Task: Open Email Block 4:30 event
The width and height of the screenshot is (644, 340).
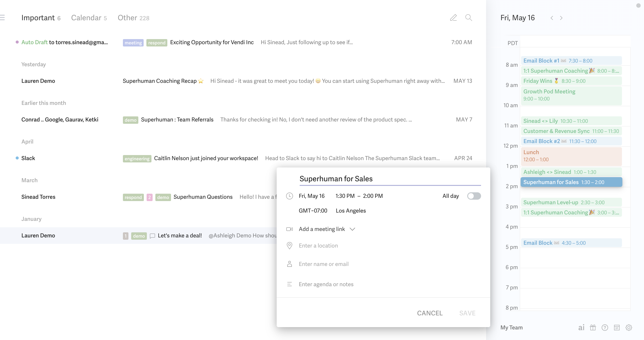Action: [571, 243]
